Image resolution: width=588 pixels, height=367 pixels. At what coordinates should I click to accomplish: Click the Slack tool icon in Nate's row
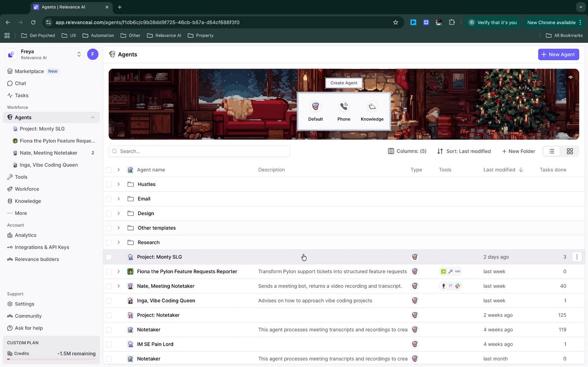click(458, 286)
